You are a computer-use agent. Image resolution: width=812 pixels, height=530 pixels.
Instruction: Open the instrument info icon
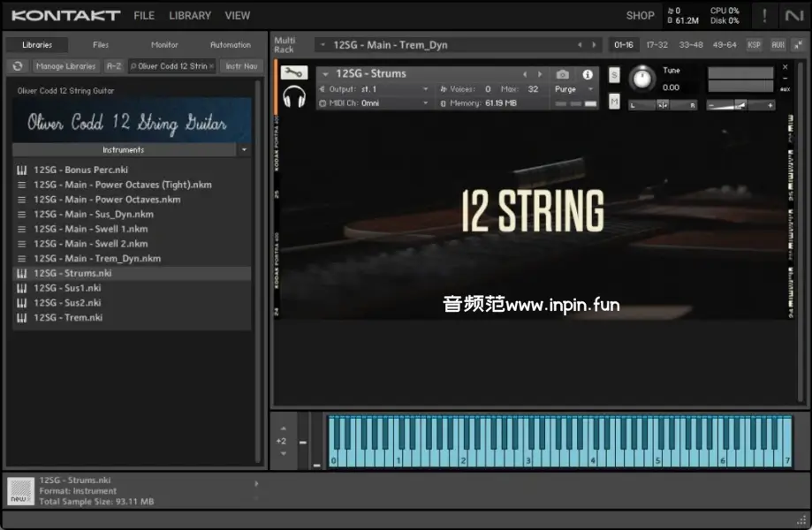point(588,75)
